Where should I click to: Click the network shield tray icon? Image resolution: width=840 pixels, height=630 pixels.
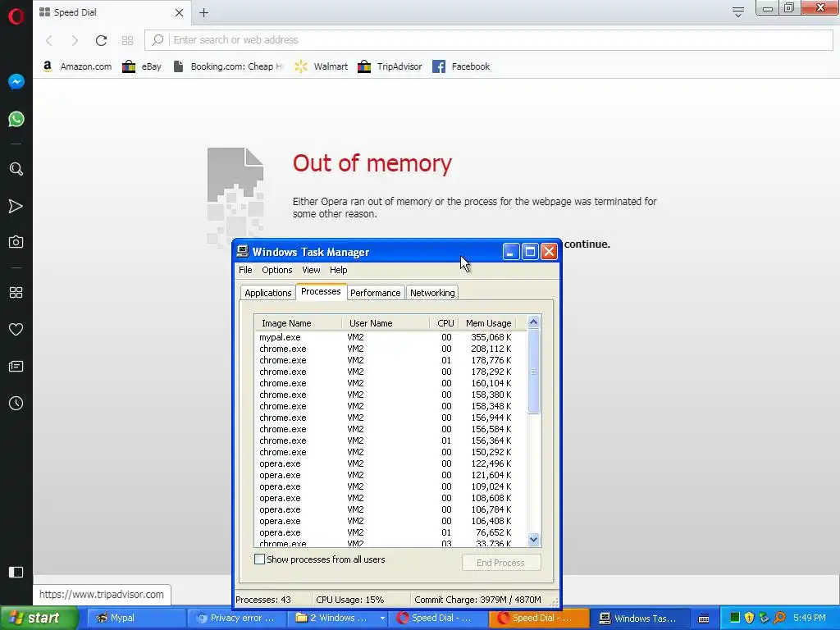coord(765,618)
